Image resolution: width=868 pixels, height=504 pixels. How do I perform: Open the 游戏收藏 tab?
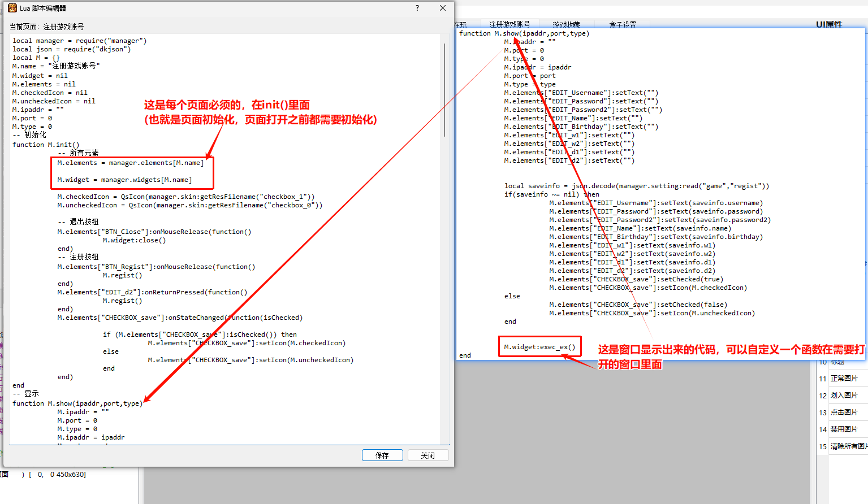566,24
